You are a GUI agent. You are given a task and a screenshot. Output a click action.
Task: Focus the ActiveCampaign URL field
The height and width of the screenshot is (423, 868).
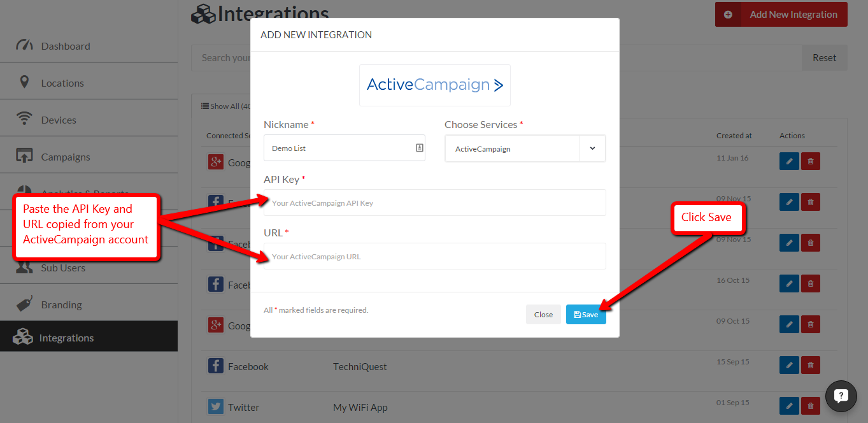[435, 256]
